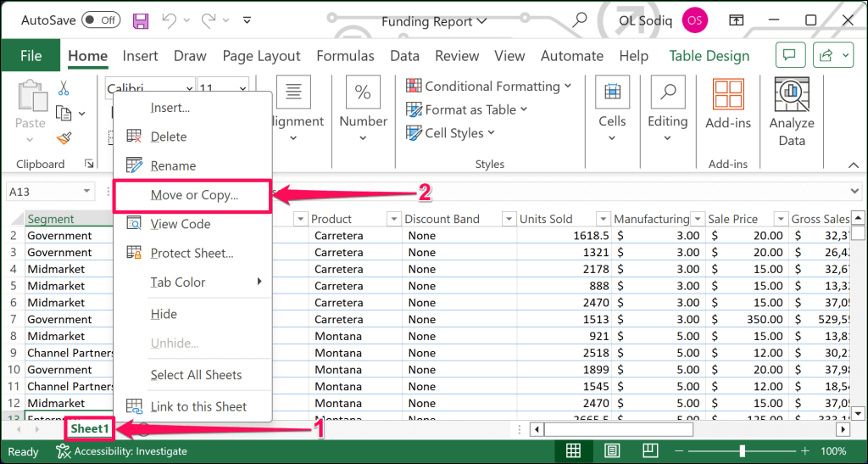Choose Move or Copy from context menu

193,195
